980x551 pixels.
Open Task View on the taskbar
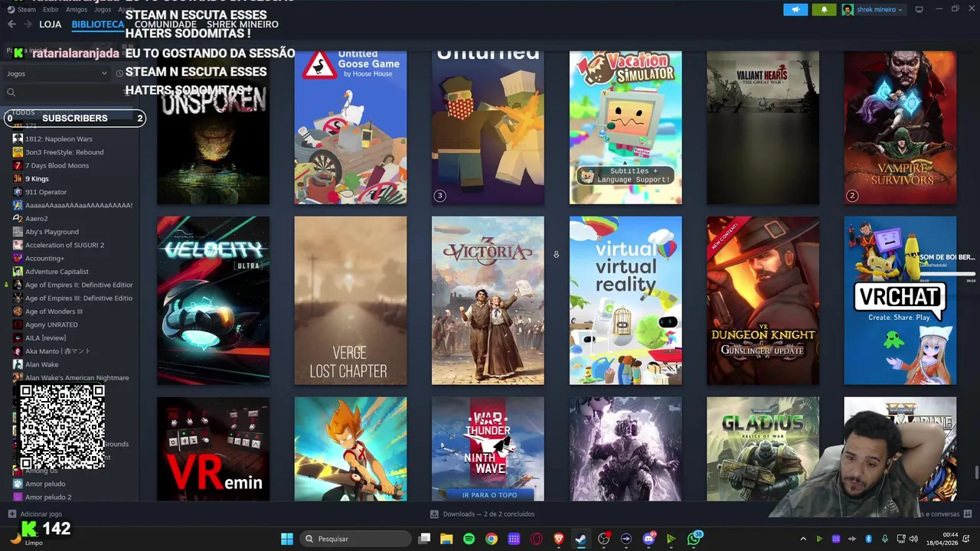[x=424, y=539]
